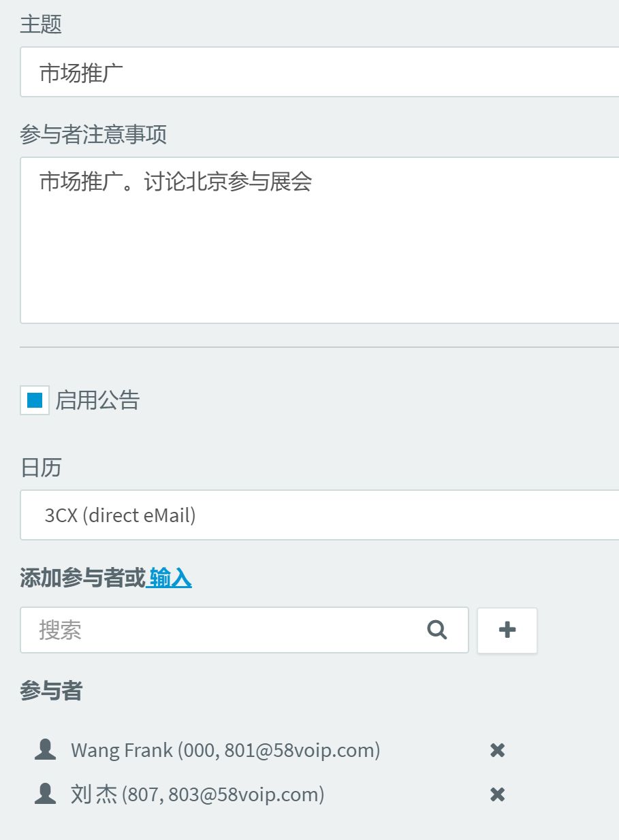Click the 日历 label above the dropdown
619x840 pixels.
[41, 468]
